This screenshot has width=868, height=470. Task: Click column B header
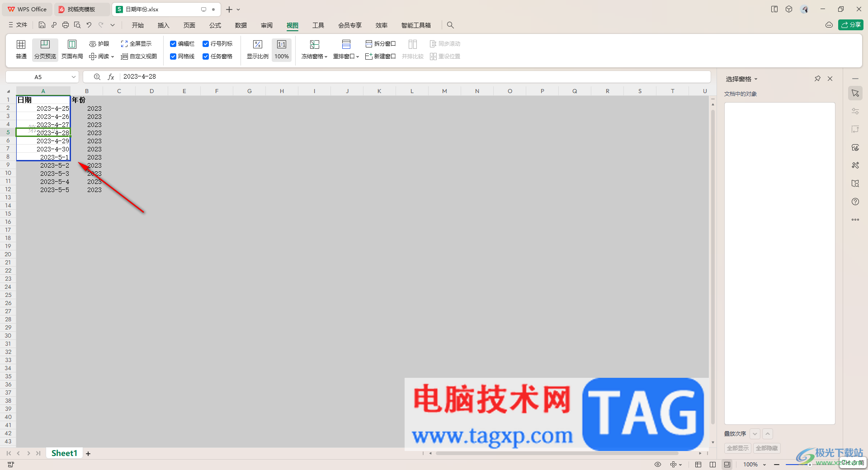pos(87,91)
